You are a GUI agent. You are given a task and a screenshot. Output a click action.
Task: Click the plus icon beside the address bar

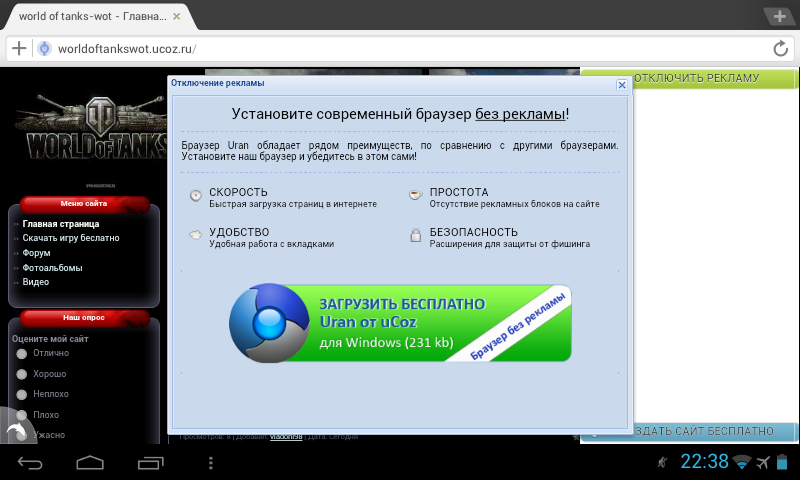pos(19,48)
